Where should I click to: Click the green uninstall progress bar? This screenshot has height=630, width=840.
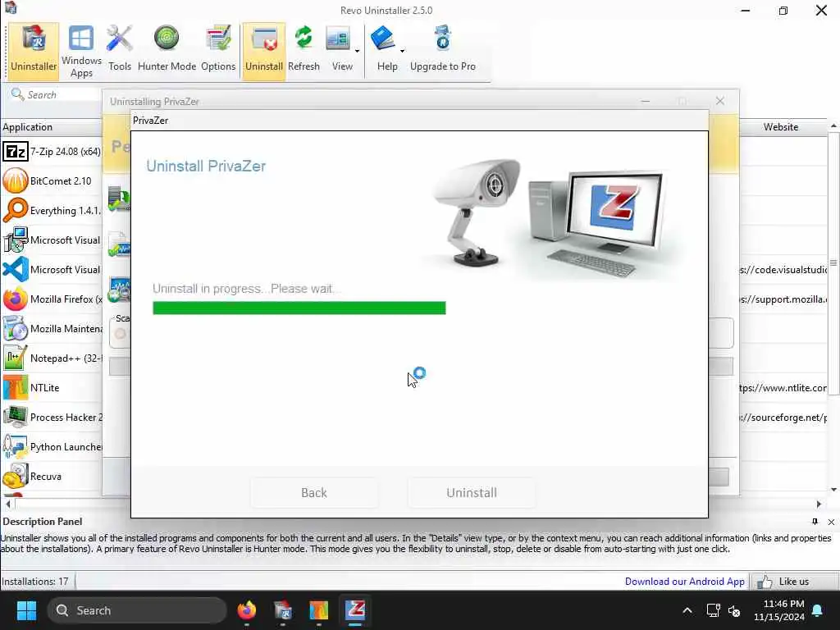pyautogui.click(x=299, y=308)
